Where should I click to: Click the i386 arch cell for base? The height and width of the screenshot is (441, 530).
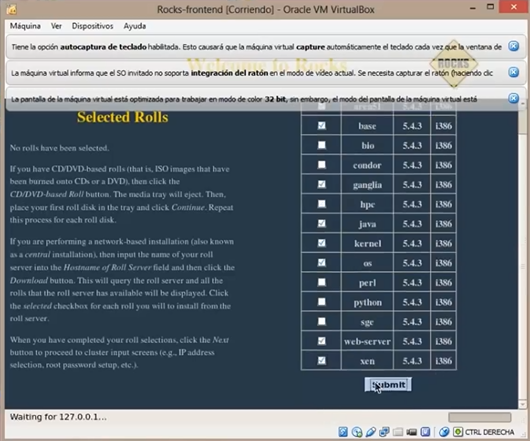point(443,126)
